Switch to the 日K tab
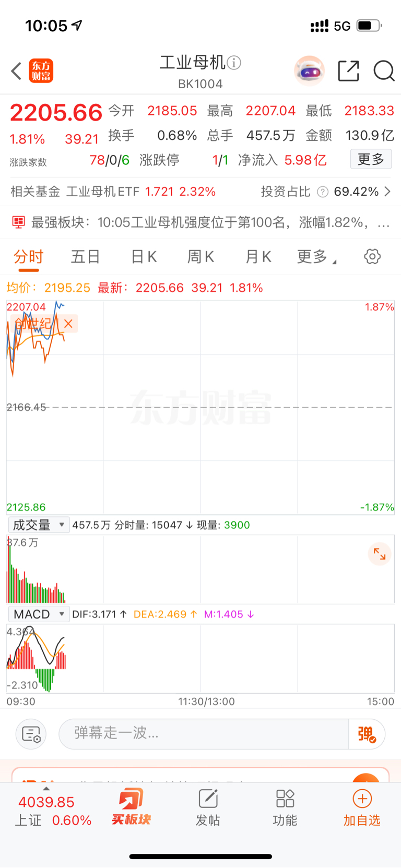Image resolution: width=401 pixels, height=868 pixels. pos(144,257)
